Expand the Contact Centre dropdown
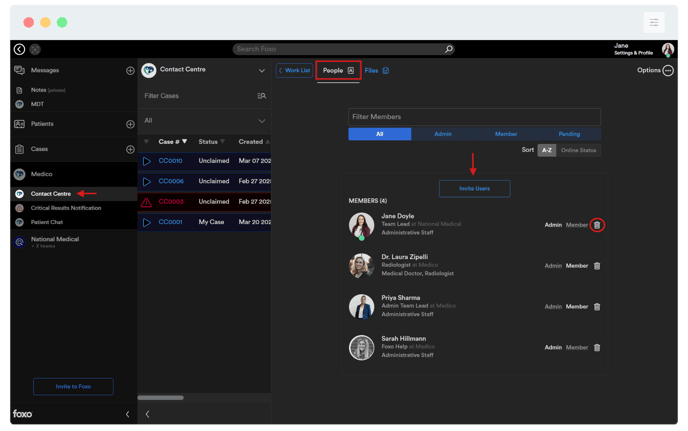Viewport: 688px width, 431px height. (x=262, y=71)
